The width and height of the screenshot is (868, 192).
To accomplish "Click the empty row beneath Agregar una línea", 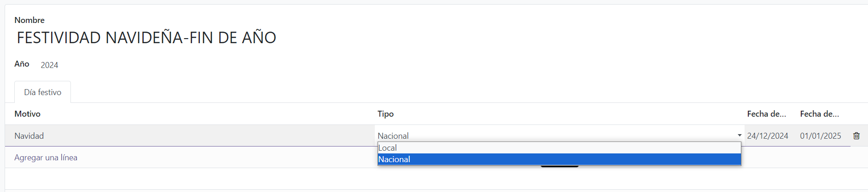I will tap(436, 179).
